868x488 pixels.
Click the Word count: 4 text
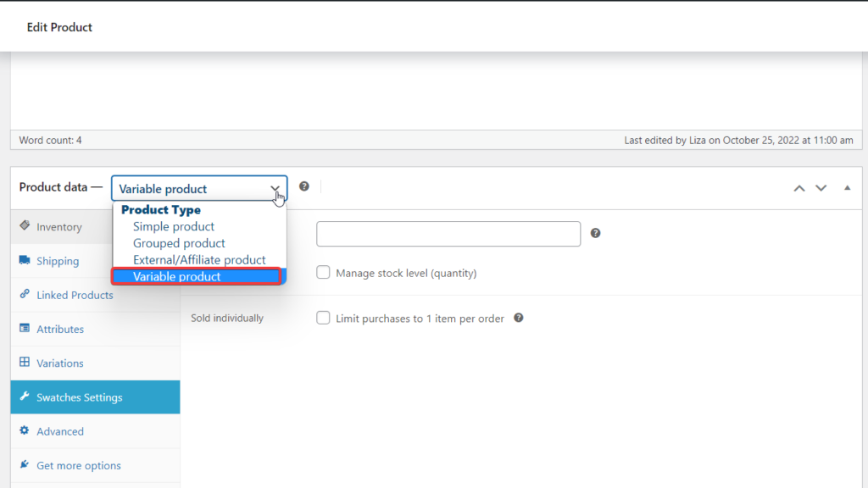click(x=50, y=140)
